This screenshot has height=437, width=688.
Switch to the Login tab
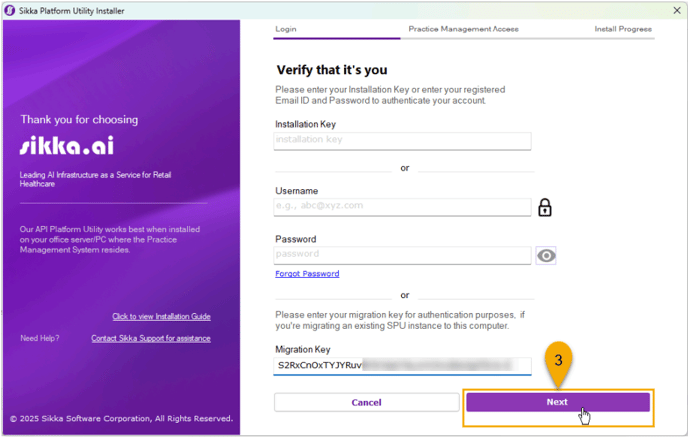tap(286, 29)
